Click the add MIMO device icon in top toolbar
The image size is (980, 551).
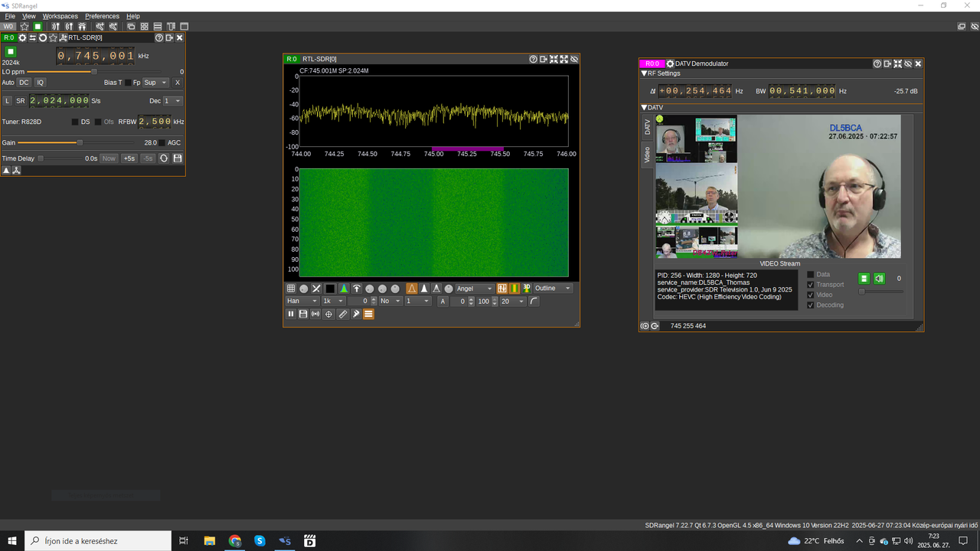click(x=82, y=26)
